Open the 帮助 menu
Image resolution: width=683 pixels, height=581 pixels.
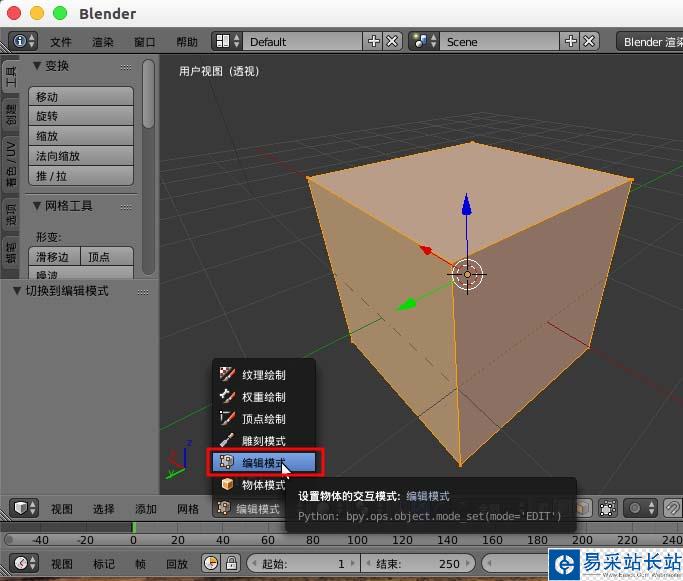(x=187, y=42)
